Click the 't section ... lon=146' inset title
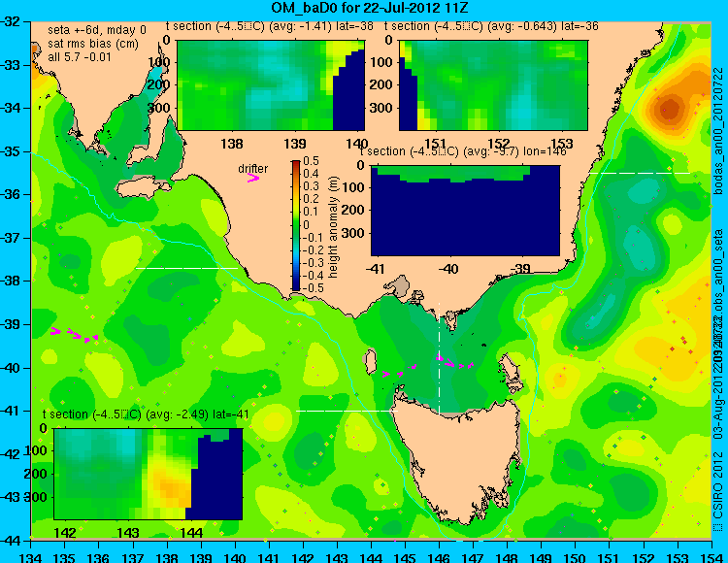 463,151
